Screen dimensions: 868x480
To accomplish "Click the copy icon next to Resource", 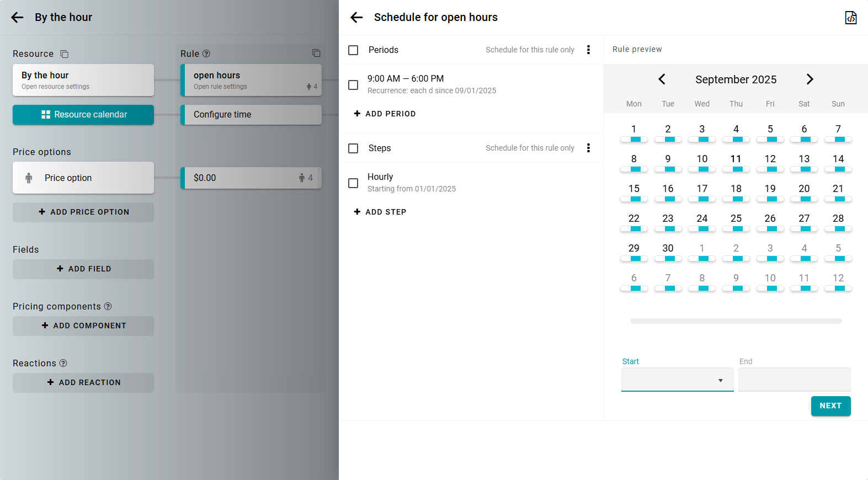I will coord(65,54).
